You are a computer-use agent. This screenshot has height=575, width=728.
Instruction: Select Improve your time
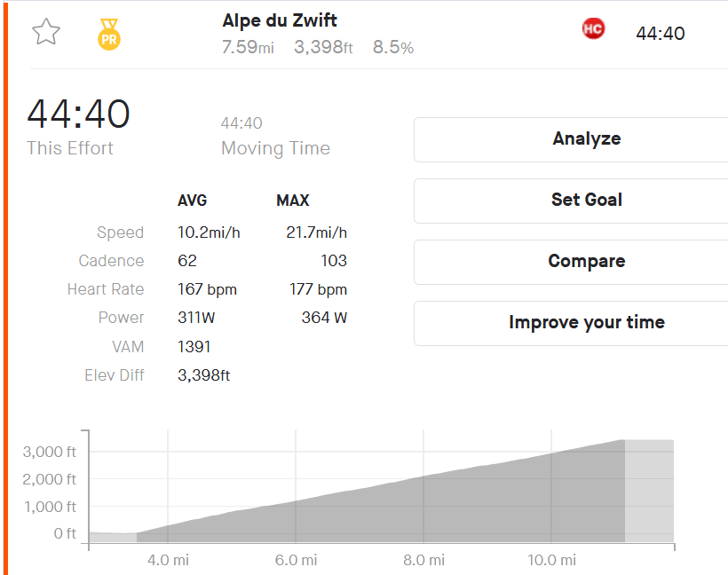(571, 323)
